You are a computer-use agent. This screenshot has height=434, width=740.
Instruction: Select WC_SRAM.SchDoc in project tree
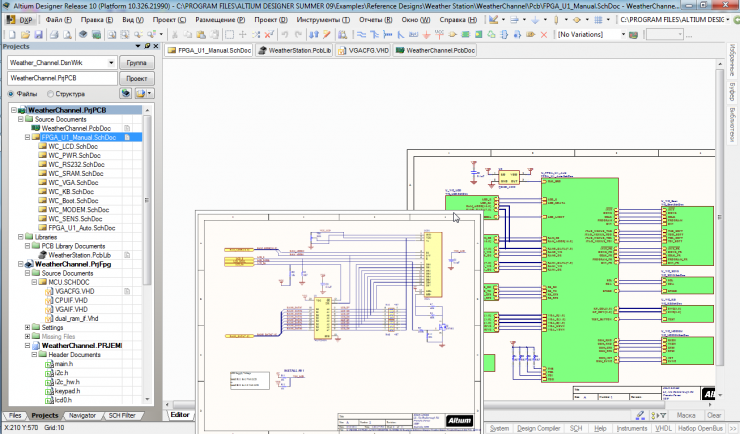click(x=76, y=174)
